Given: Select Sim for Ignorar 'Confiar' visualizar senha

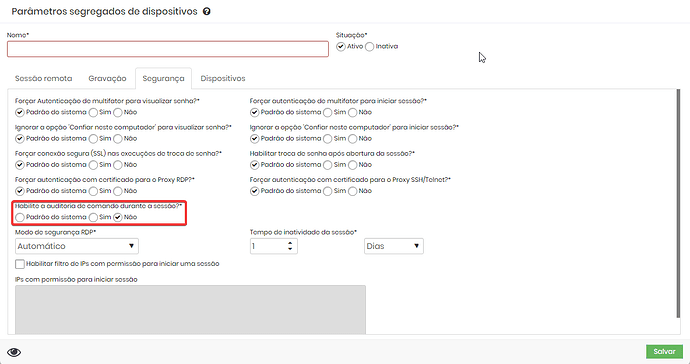Looking at the screenshot, I should click(93, 139).
